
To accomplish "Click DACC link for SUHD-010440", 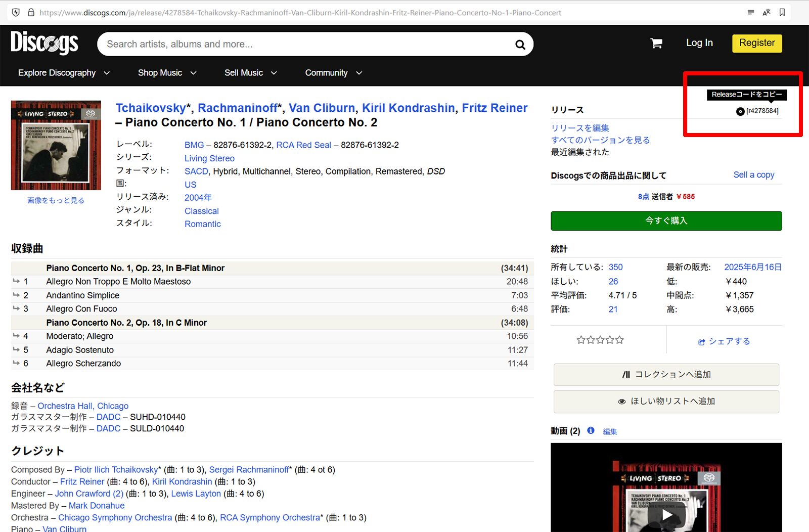I will pyautogui.click(x=108, y=417).
